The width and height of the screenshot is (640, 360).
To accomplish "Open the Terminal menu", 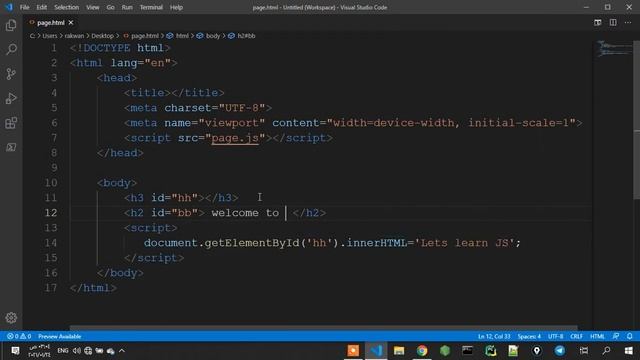I will (151, 7).
